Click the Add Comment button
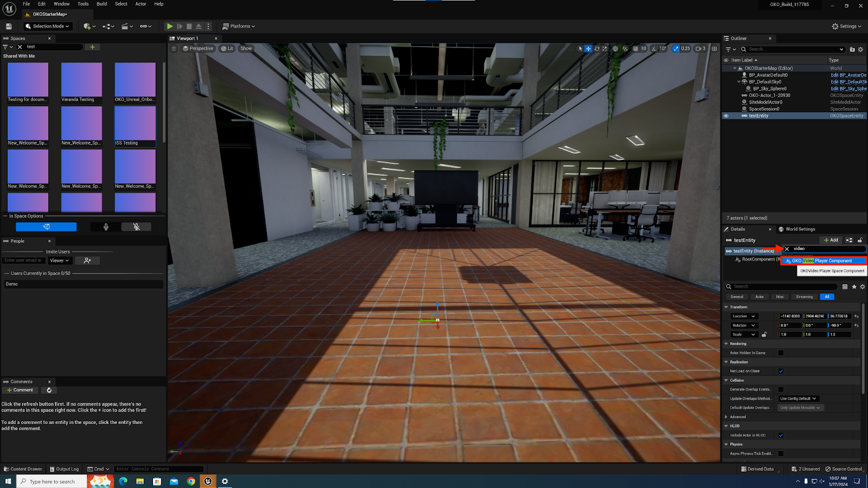 [20, 390]
